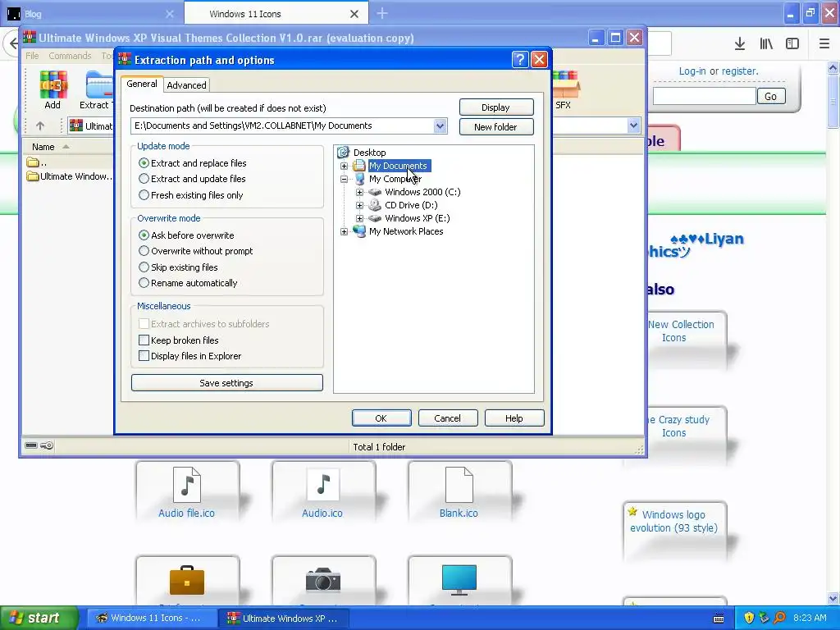840x630 pixels.
Task: Click the Save settings button
Action: [x=226, y=383]
